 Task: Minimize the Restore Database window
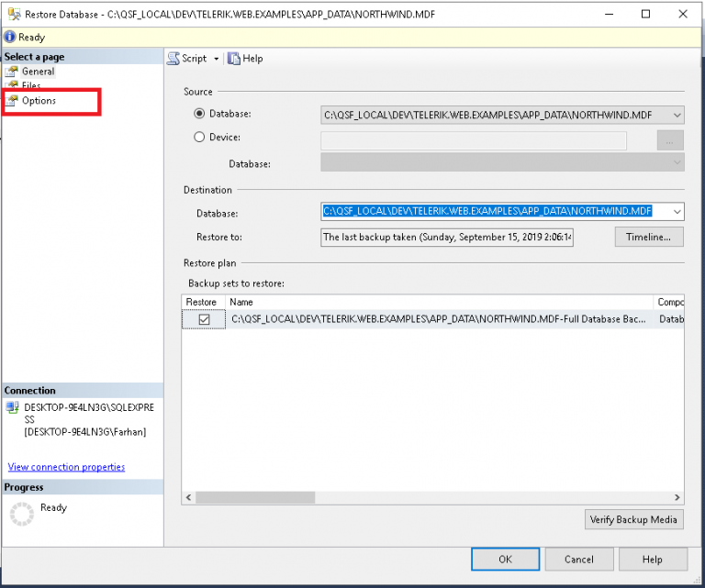click(x=609, y=14)
